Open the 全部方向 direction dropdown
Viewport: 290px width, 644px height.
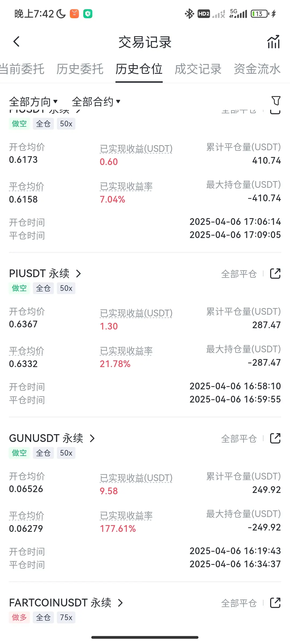point(33,102)
